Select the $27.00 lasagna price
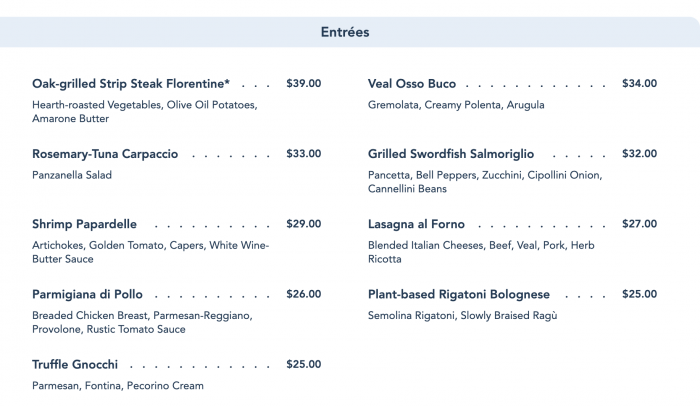 (x=639, y=224)
